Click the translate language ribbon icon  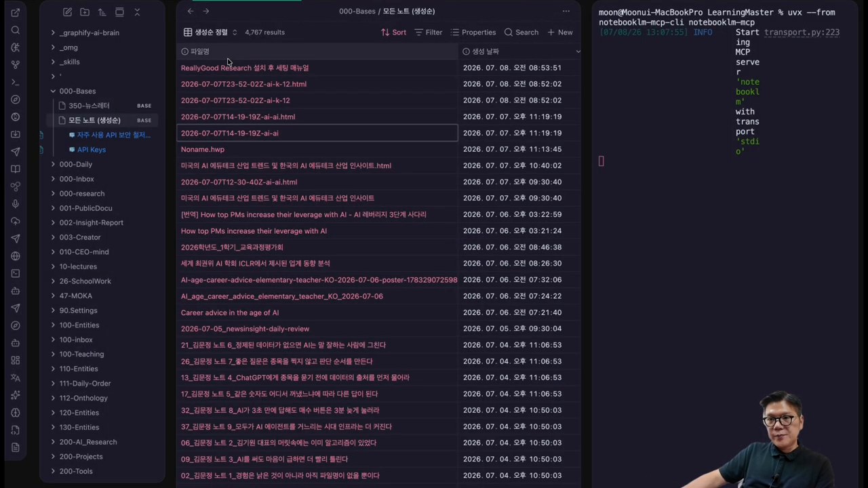pyautogui.click(x=16, y=378)
